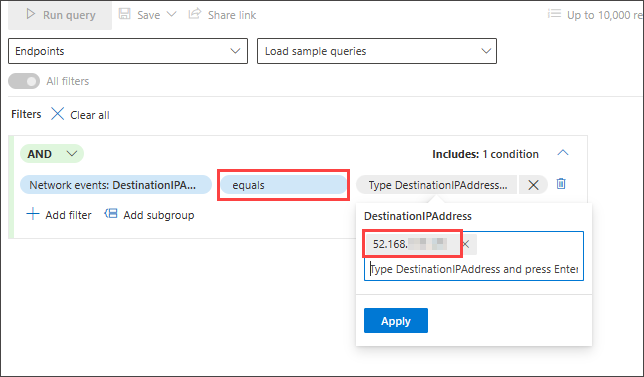Viewport: 644px width, 377px height.
Task: Delete the filter group with trash icon
Action: (x=561, y=184)
